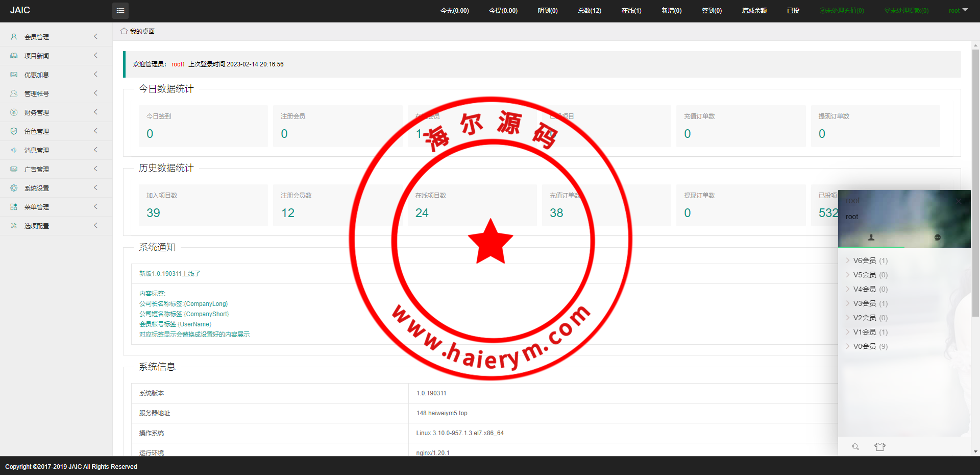980x475 pixels.
Task: Open 增减余额 in the top bar
Action: point(754,11)
